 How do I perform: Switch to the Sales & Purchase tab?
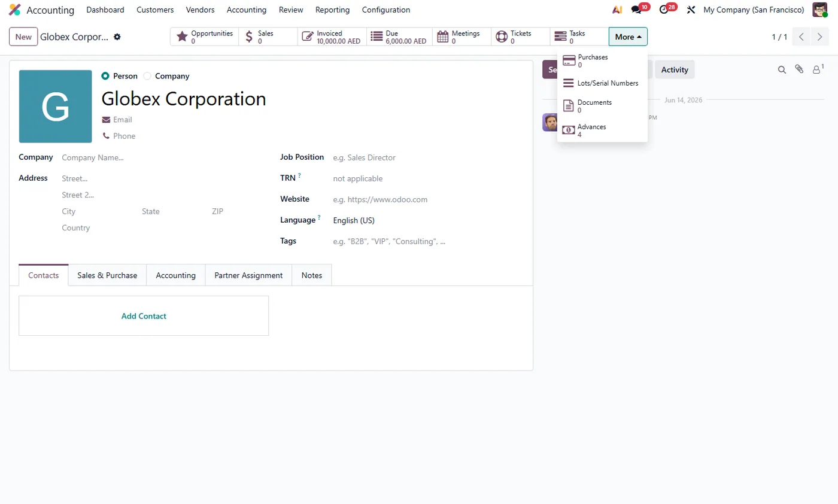pyautogui.click(x=107, y=275)
